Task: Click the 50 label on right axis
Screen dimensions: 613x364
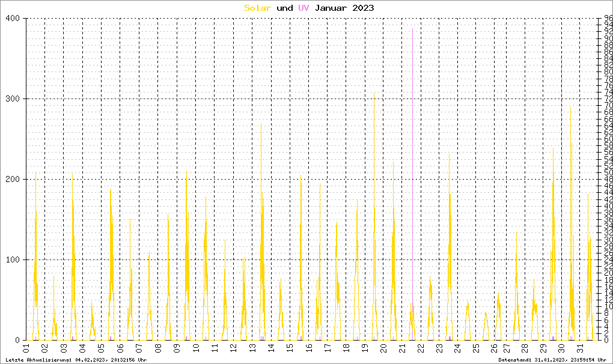Action: [608, 172]
